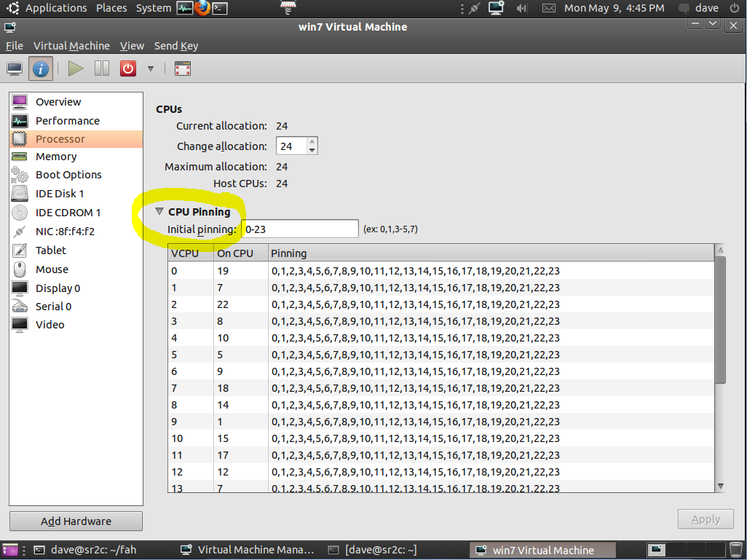Open the Send Key menu
747x560 pixels.
tap(175, 46)
